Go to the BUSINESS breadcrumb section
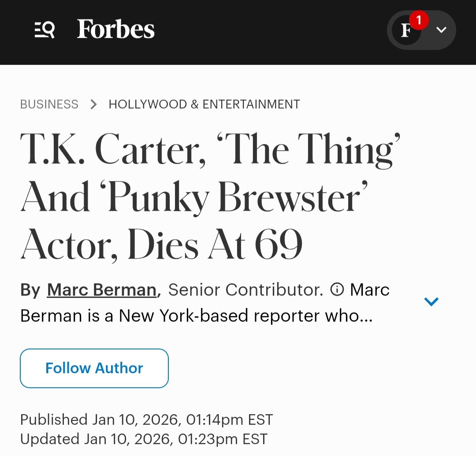Image resolution: width=476 pixels, height=456 pixels. pyautogui.click(x=49, y=104)
